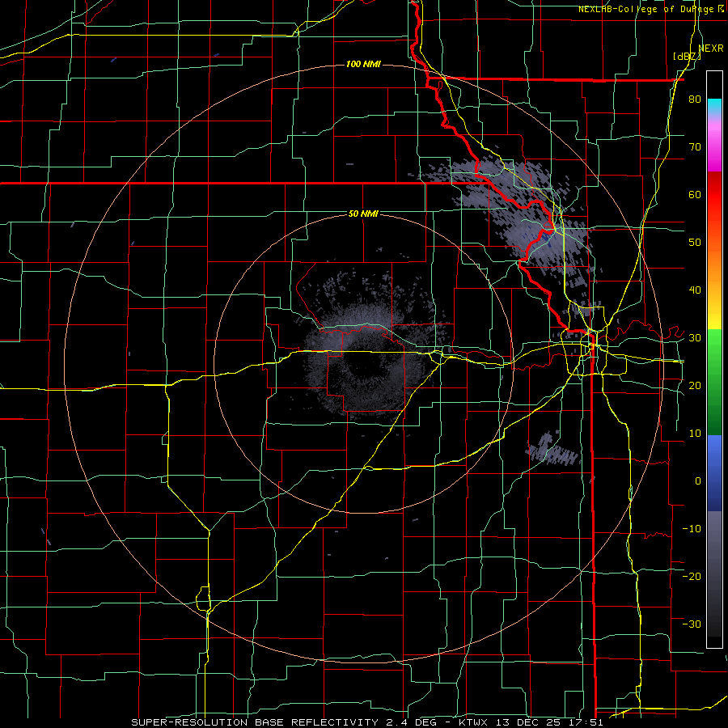Select the 40 value on the dBZ scale
Viewport: 728px width, 728px height.
[x=695, y=290]
